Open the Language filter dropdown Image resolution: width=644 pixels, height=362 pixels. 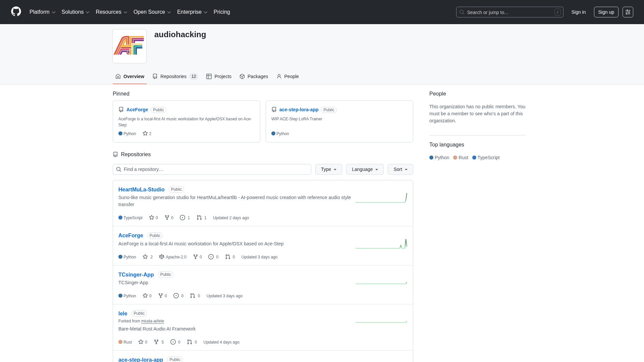click(x=365, y=169)
